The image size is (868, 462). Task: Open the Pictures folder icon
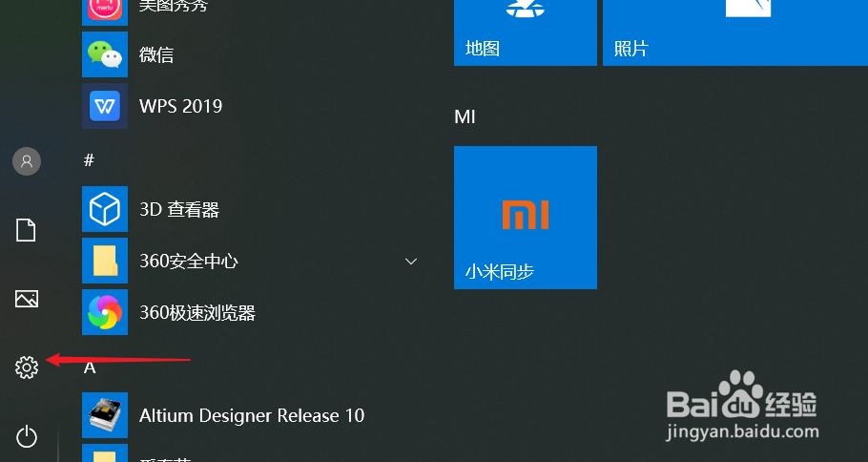(x=27, y=299)
